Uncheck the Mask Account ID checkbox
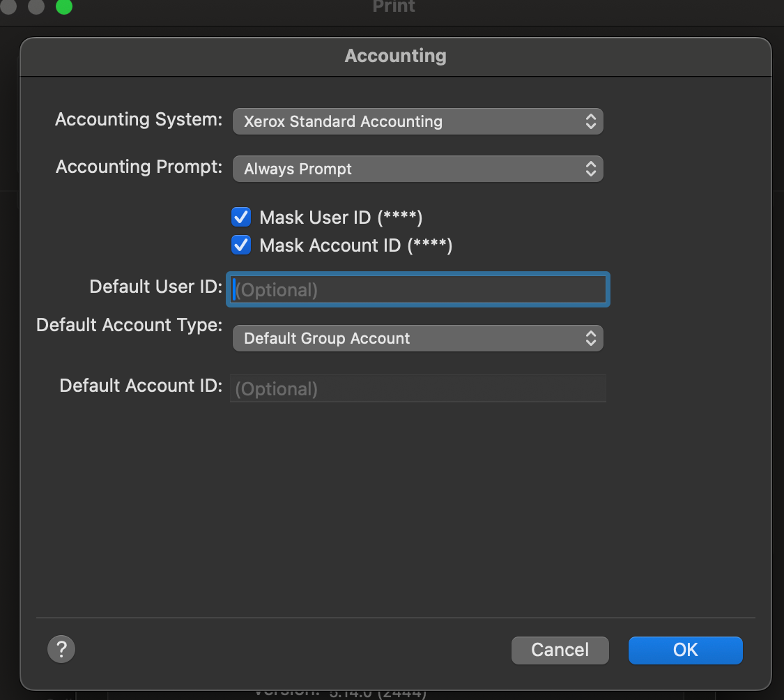 tap(241, 245)
